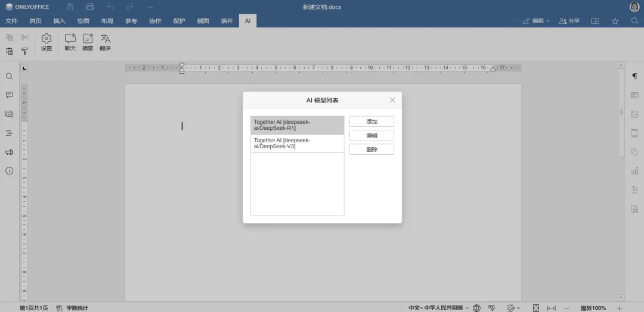
Task: Mark document as favorite with star icon
Action: coord(615,21)
